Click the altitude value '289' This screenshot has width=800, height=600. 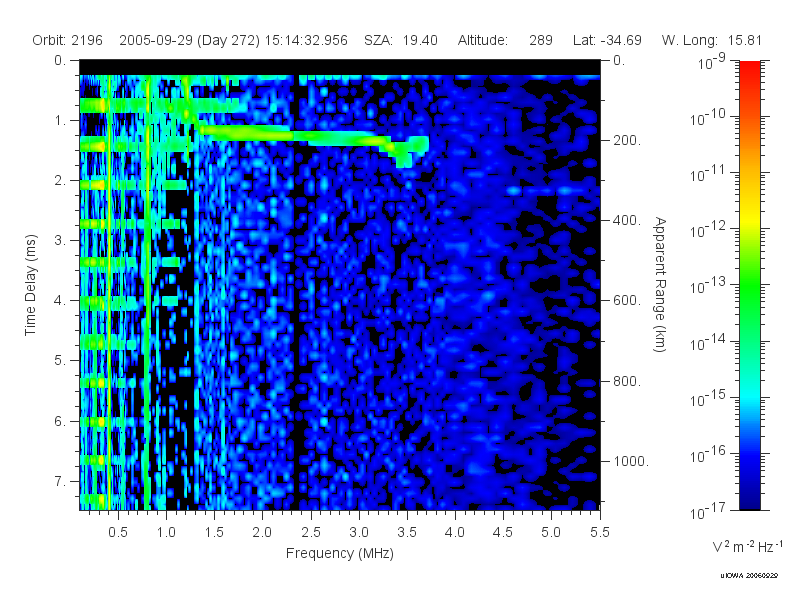(541, 40)
